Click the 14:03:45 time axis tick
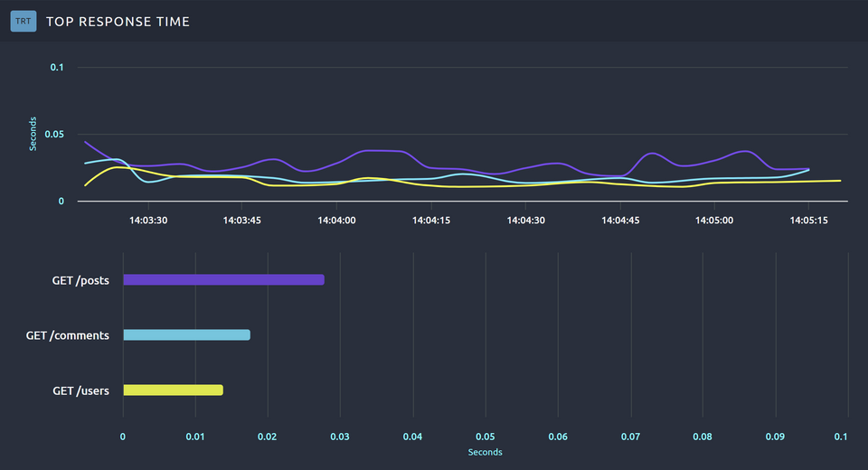The height and width of the screenshot is (470, 868). click(x=241, y=220)
